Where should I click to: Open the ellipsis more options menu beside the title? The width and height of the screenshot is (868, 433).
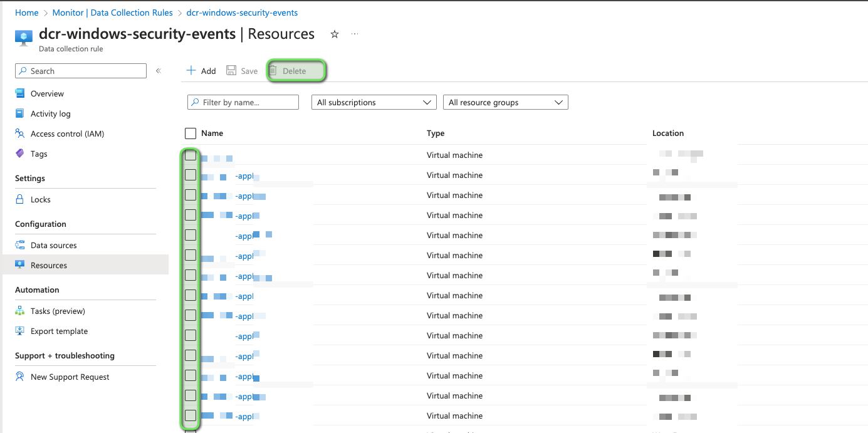click(x=355, y=34)
